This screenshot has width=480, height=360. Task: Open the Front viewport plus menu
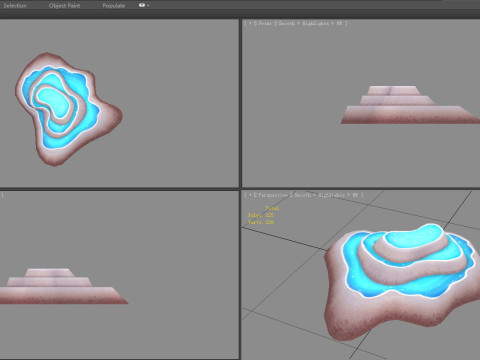pyautogui.click(x=250, y=23)
